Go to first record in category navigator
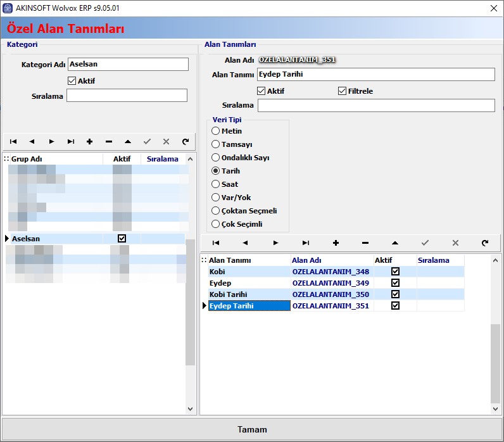Image resolution: width=504 pixels, height=442 pixels. point(13,142)
